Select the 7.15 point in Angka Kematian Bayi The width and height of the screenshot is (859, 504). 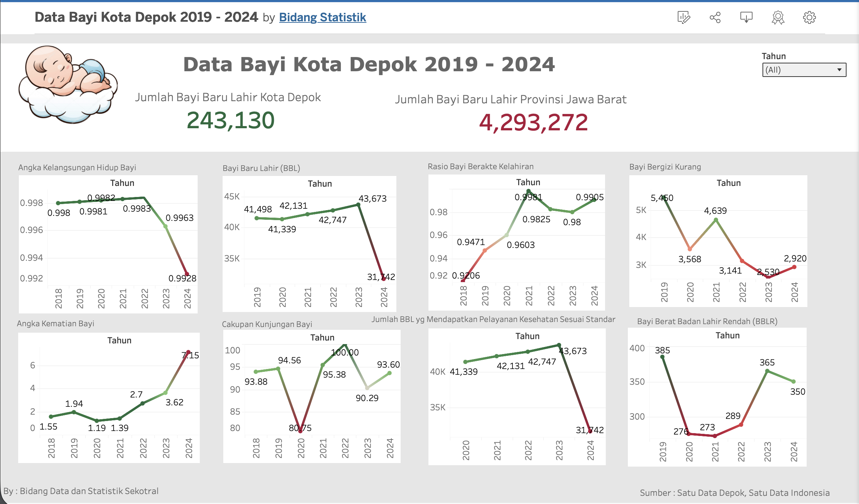pyautogui.click(x=188, y=352)
